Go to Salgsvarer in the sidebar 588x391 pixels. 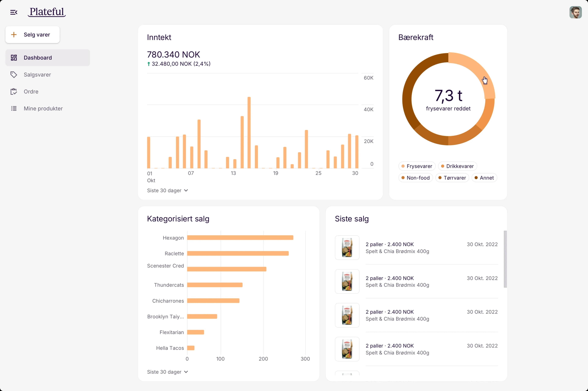point(48,75)
